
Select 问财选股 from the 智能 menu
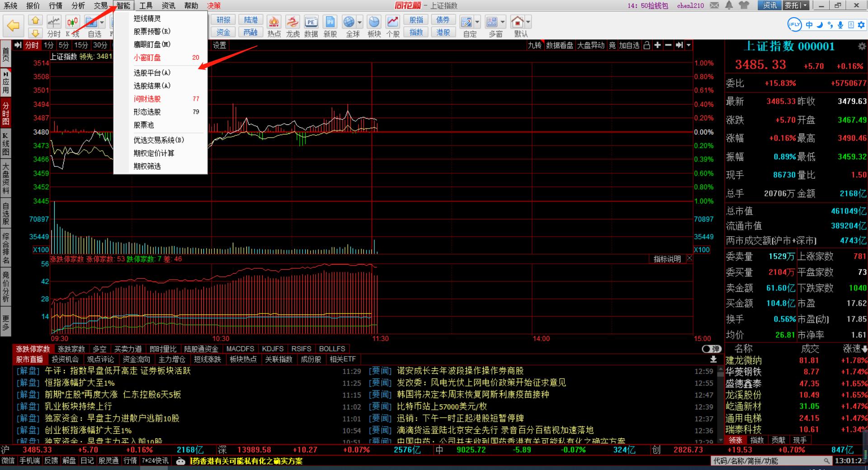(147, 99)
